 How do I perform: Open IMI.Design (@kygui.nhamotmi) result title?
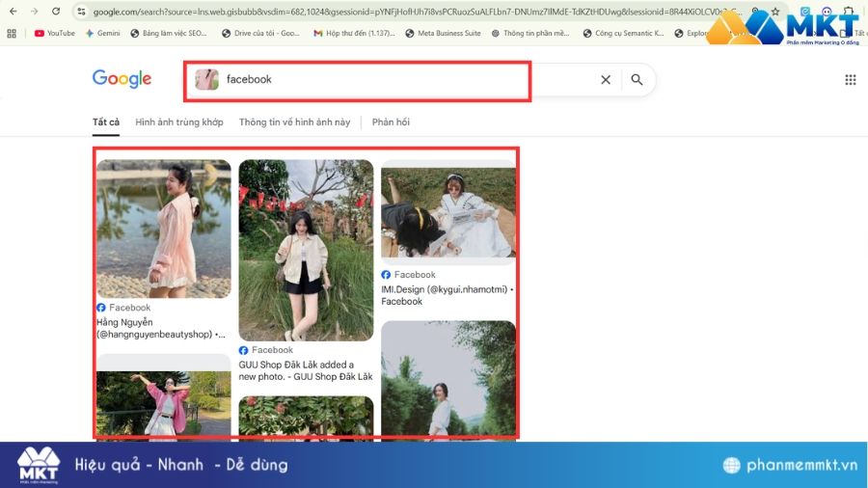448,295
